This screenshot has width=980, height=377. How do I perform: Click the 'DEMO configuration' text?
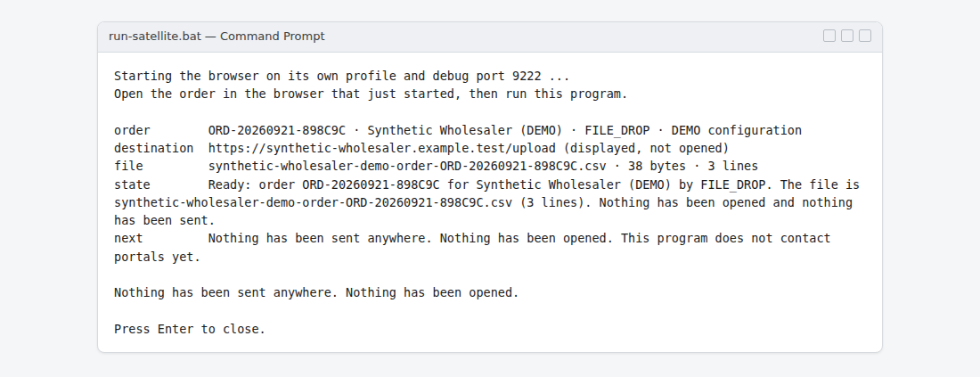pyautogui.click(x=736, y=130)
